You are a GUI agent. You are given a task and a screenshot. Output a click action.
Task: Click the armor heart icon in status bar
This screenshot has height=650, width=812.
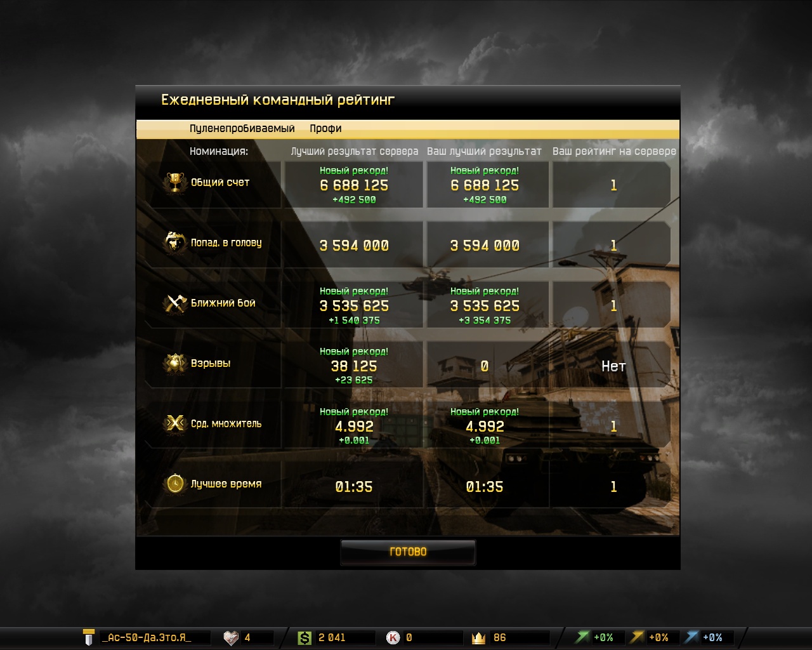[x=231, y=637]
